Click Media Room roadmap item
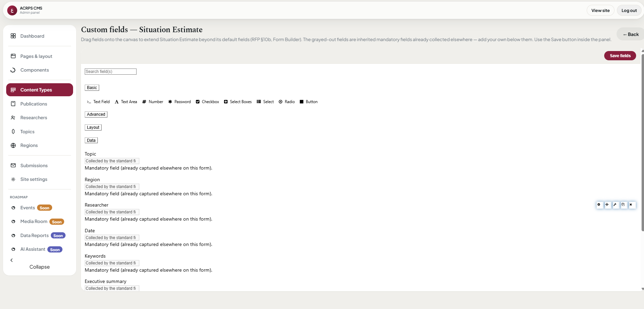This screenshot has height=309, width=644. pyautogui.click(x=39, y=222)
